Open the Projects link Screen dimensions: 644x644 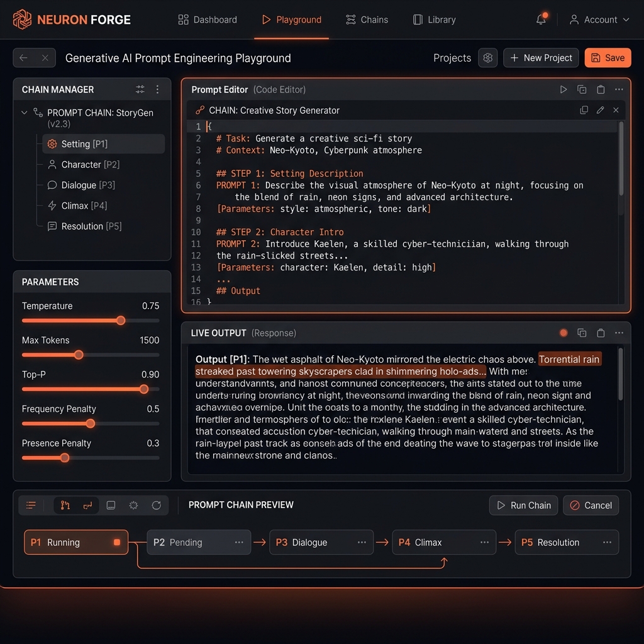(x=452, y=58)
